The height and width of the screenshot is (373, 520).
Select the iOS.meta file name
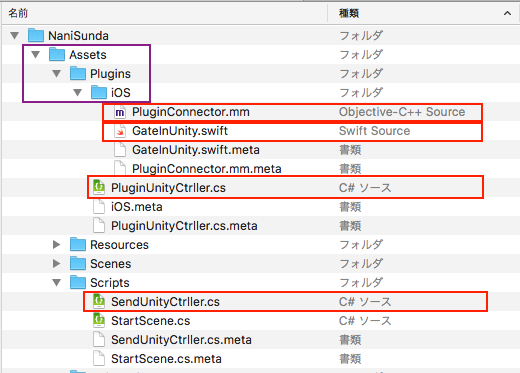(x=137, y=207)
